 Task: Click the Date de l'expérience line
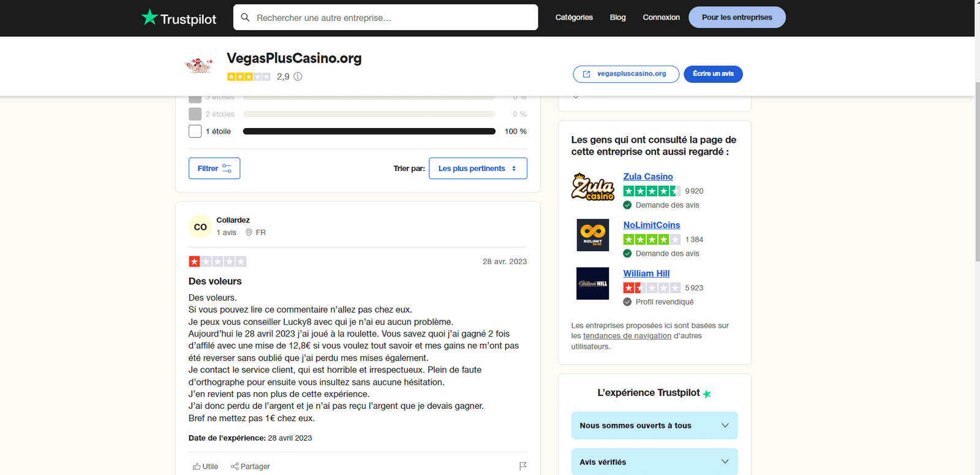250,438
